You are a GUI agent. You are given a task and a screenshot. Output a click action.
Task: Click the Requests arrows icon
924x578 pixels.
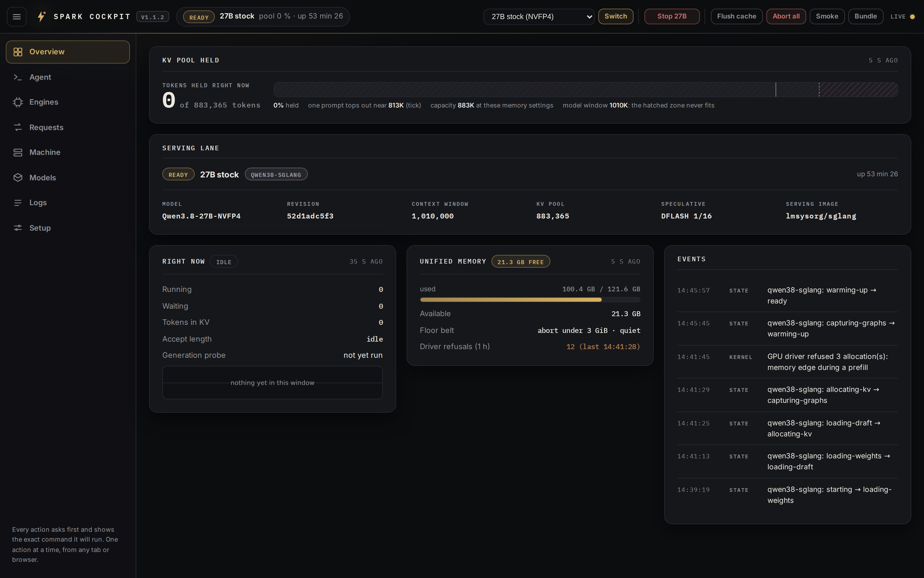[x=18, y=127]
